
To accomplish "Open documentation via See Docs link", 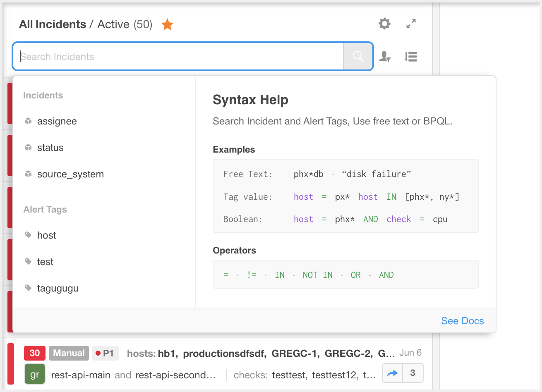I will (x=462, y=320).
